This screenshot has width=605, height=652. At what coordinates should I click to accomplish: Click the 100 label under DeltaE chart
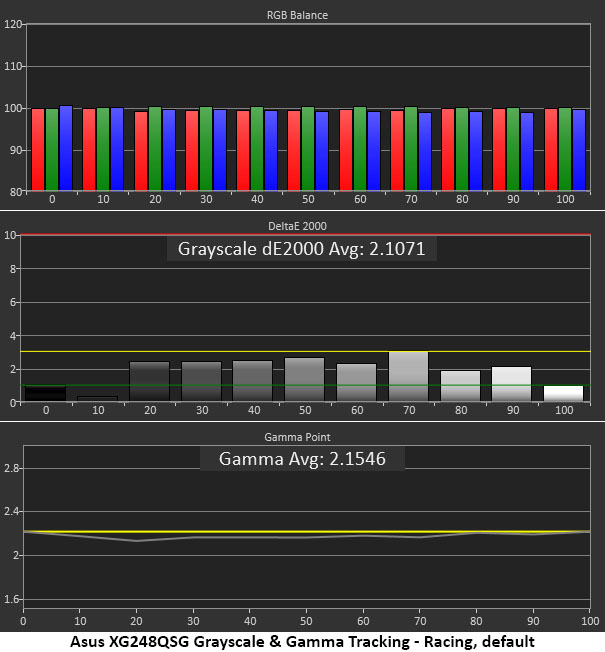click(x=564, y=410)
